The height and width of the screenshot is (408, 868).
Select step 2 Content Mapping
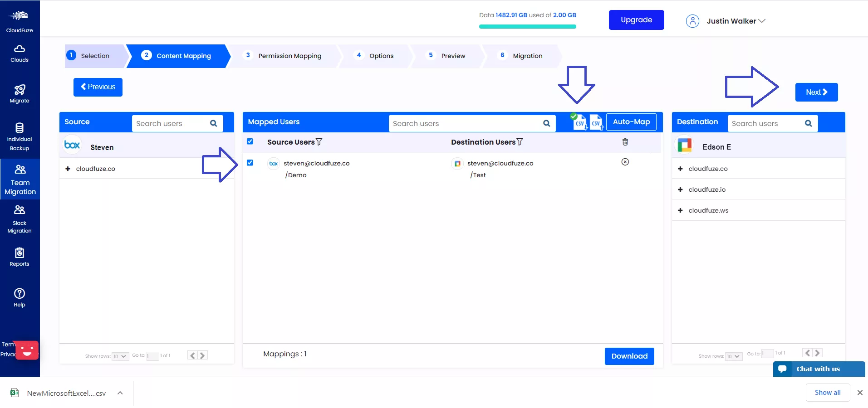point(178,56)
